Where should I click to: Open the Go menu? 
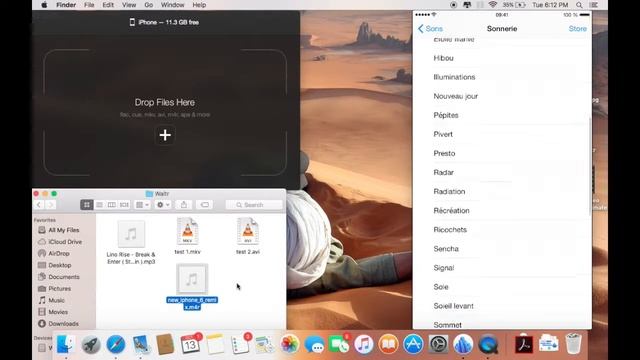coord(149,5)
